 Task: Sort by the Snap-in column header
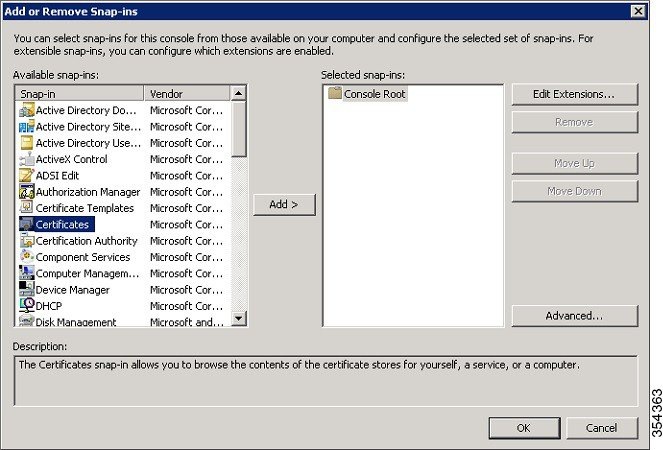[79, 93]
